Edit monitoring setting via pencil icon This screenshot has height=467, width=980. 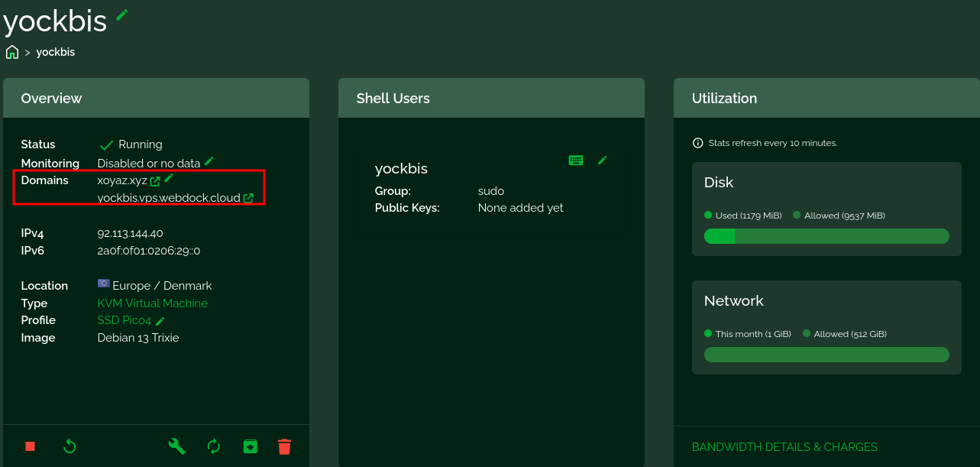click(x=209, y=161)
